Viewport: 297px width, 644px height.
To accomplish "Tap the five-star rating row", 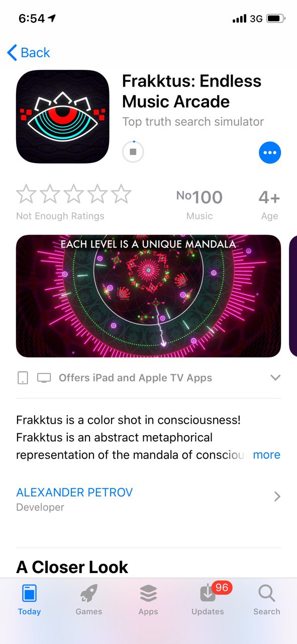I will [x=73, y=194].
